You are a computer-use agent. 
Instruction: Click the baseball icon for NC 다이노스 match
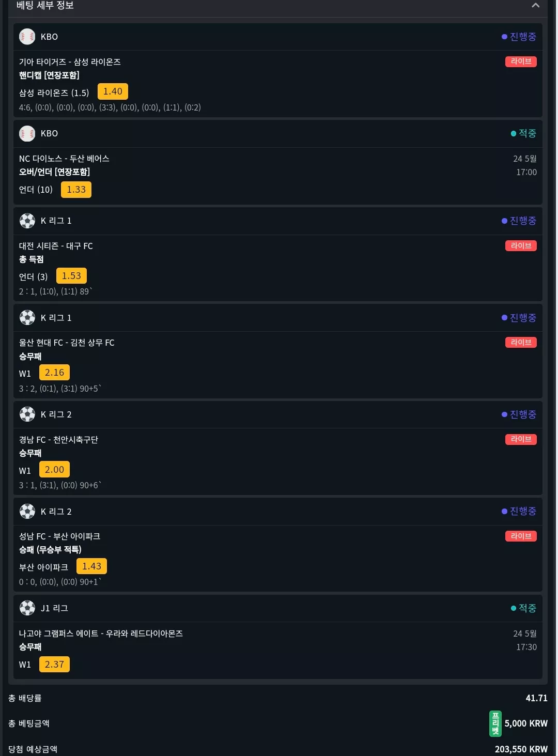pyautogui.click(x=27, y=133)
